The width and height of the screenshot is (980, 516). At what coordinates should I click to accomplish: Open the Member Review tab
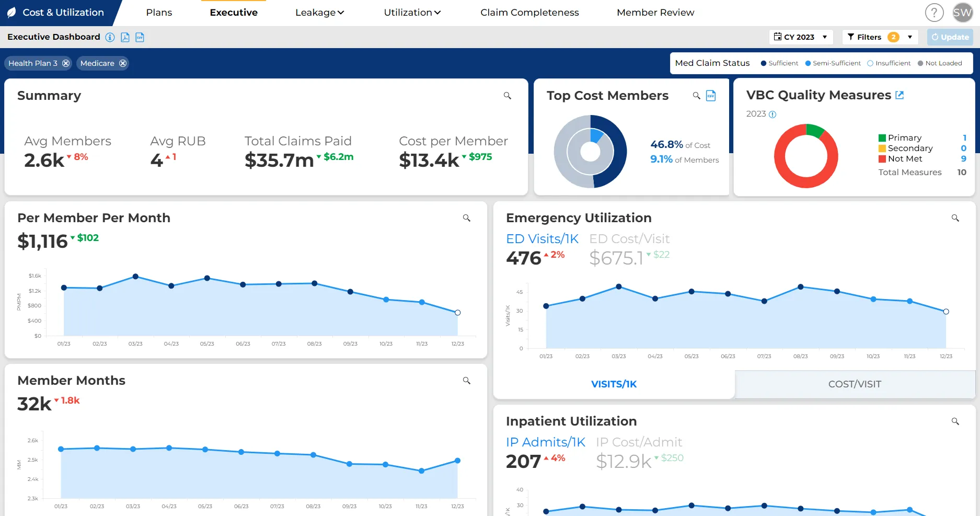[x=655, y=13]
